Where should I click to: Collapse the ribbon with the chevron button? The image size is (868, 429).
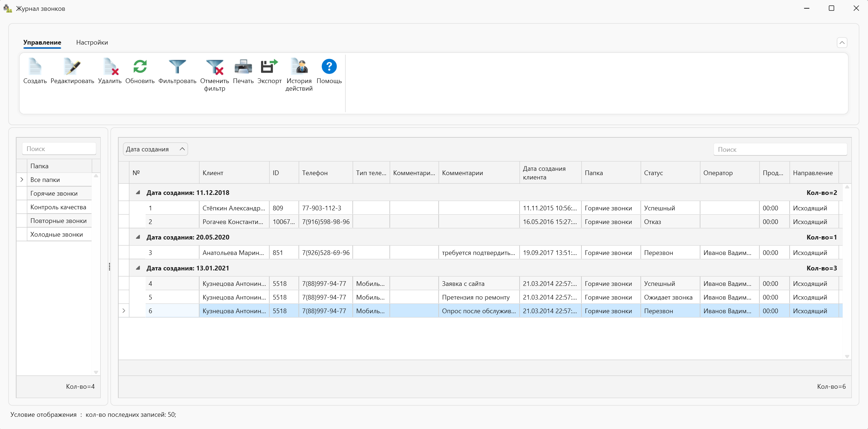[x=842, y=42]
